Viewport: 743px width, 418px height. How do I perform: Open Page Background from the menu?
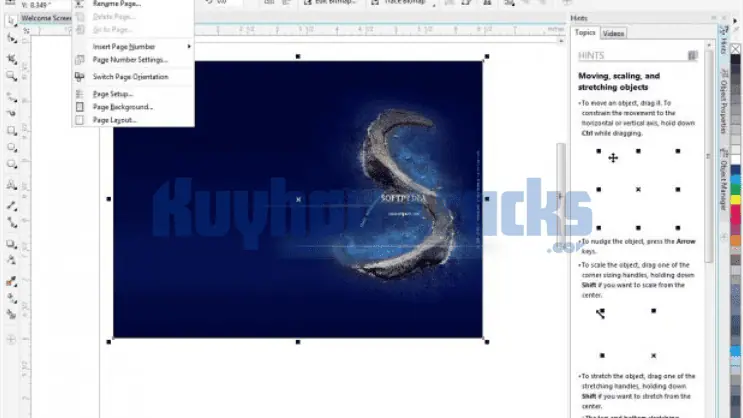click(x=122, y=107)
